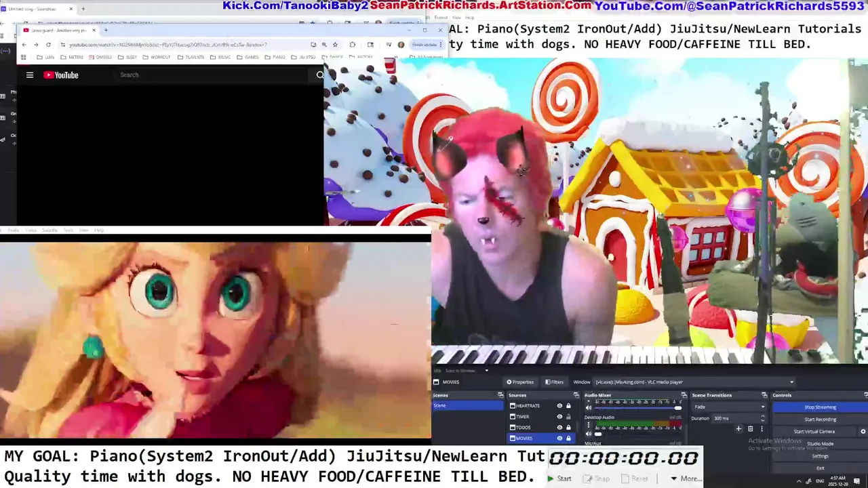
Task: Reload the YouTube page
Action: tap(48, 45)
